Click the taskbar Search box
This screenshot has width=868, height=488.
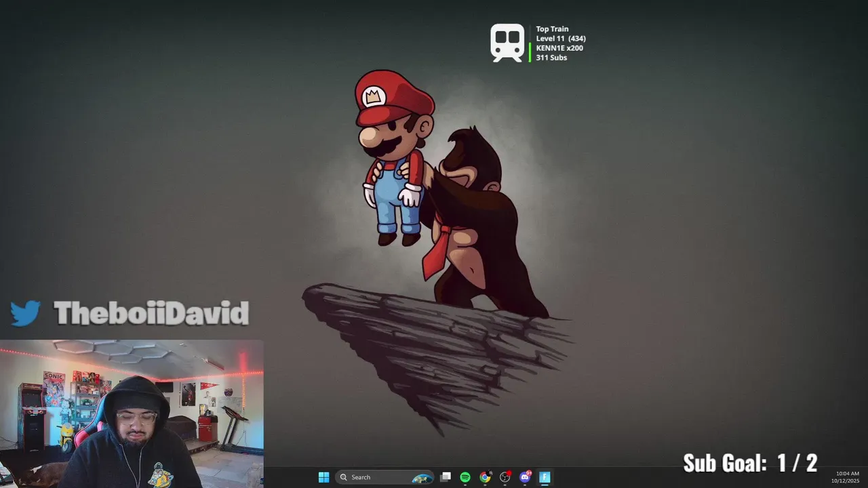[384, 477]
